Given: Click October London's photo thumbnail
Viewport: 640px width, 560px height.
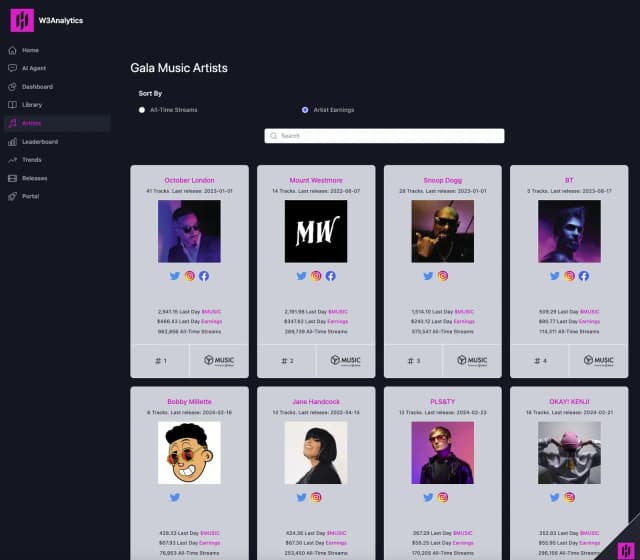Looking at the screenshot, I should click(189, 231).
